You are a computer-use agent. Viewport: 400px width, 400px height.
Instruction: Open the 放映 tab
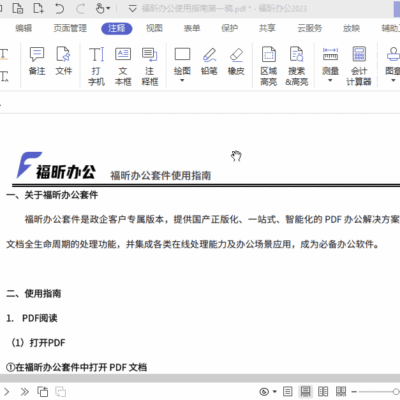(351, 28)
